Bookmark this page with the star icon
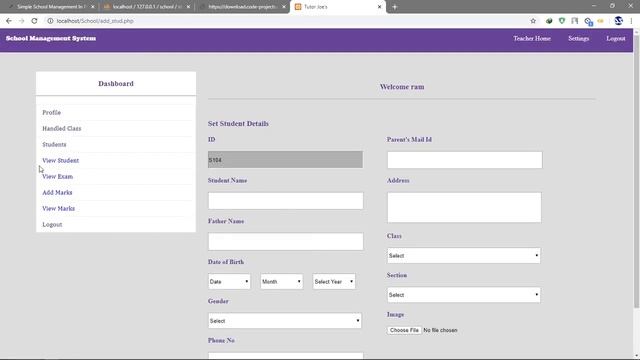Screen dimensions: 640x360 pyautogui.click(x=533, y=21)
